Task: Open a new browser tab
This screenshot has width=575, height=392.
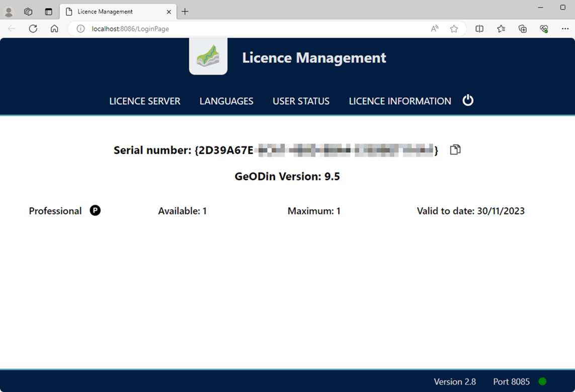Action: [x=185, y=12]
